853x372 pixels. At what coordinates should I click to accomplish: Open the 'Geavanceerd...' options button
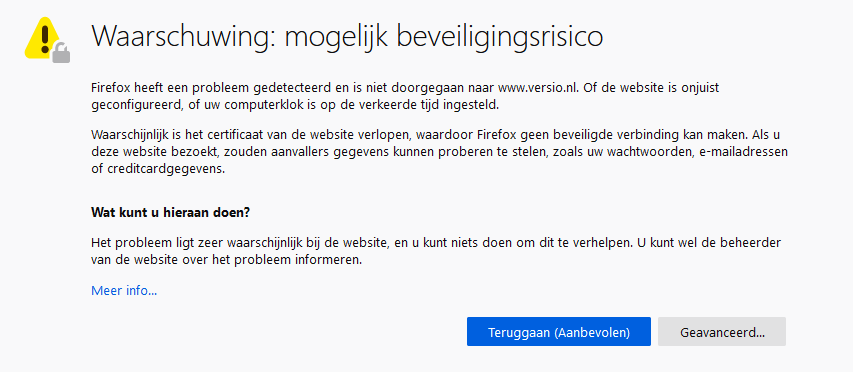click(722, 332)
